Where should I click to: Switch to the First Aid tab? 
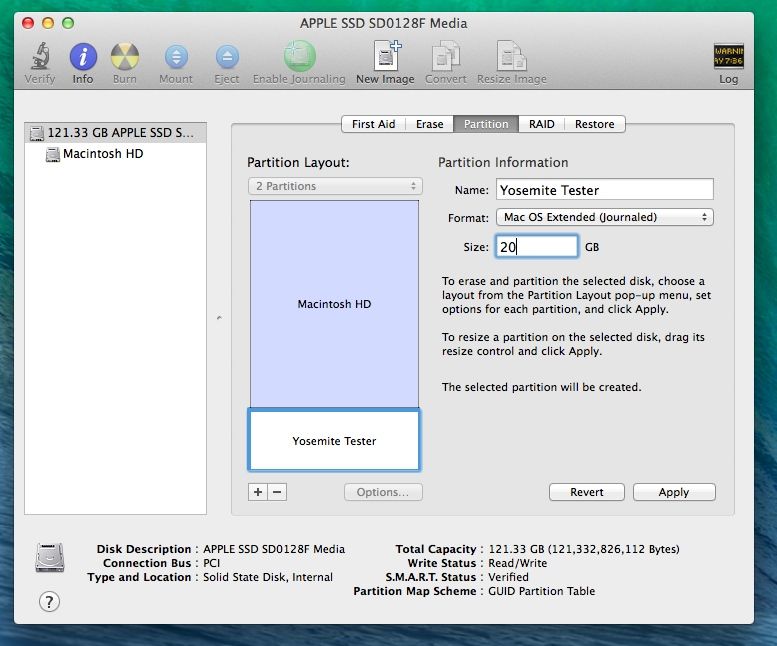click(373, 124)
